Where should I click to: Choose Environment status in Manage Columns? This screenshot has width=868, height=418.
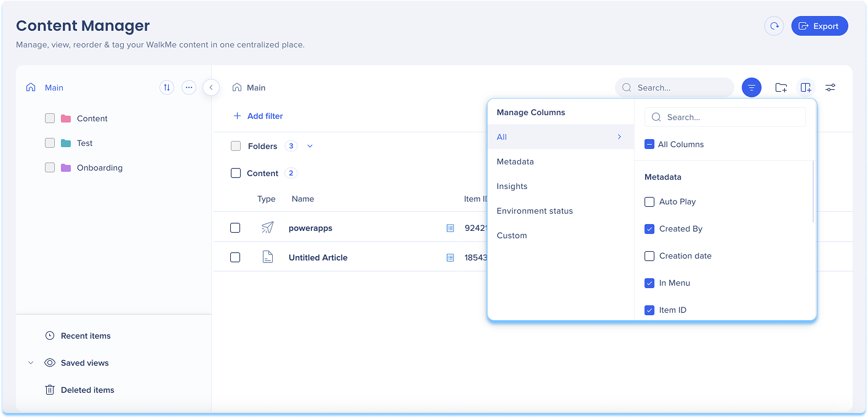534,211
